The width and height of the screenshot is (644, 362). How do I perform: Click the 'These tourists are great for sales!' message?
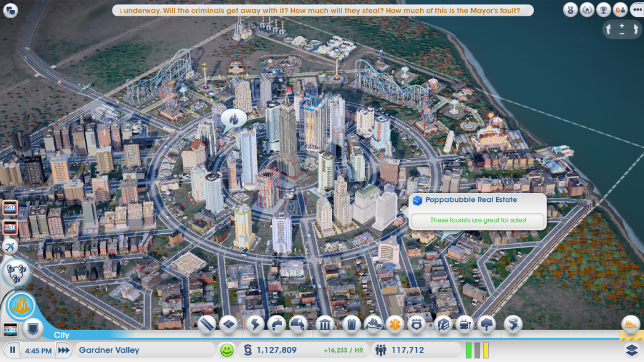pyautogui.click(x=478, y=221)
